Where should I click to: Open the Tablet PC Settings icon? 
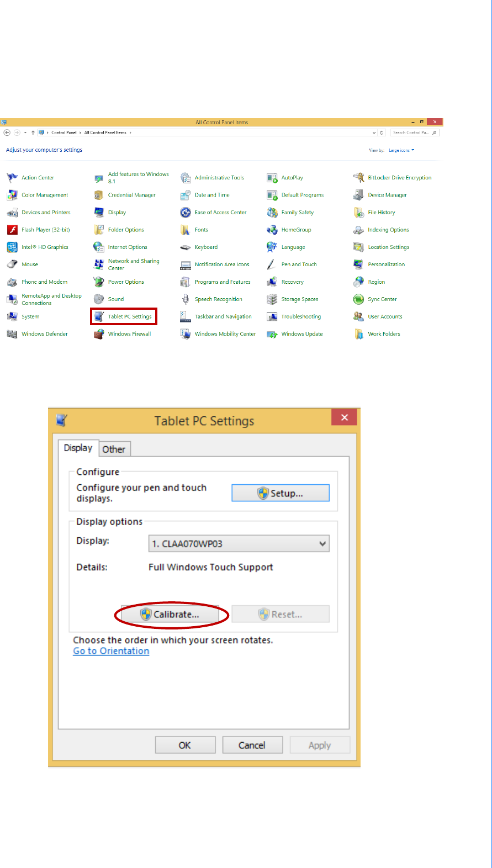[98, 316]
